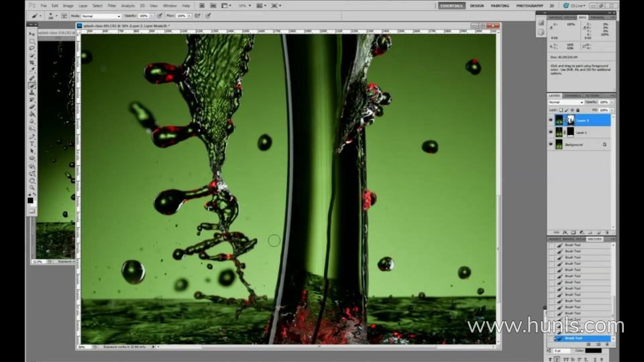Select the Type tool

(32, 144)
